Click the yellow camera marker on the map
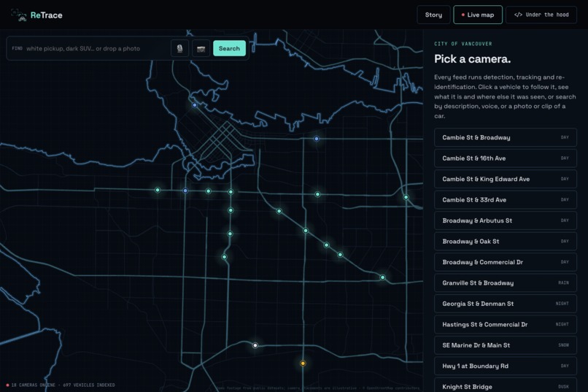Screen dimensions: 588x392 click(303, 363)
